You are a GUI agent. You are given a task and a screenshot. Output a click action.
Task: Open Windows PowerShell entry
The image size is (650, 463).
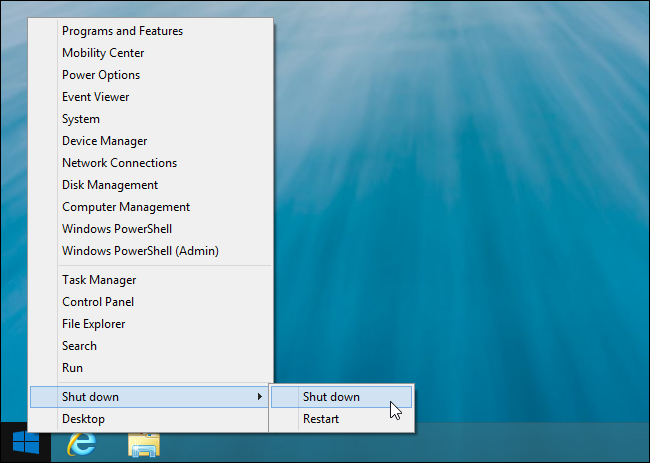pyautogui.click(x=150, y=229)
